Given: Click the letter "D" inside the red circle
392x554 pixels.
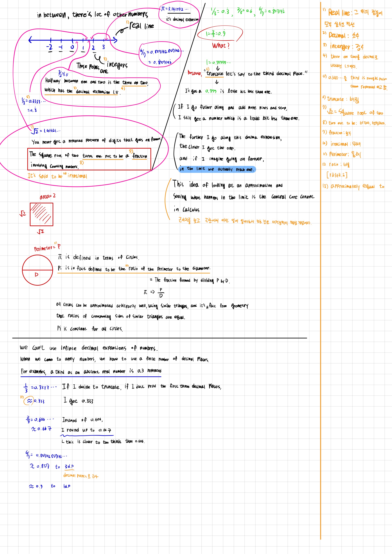Looking at the screenshot, I should pos(37,275).
